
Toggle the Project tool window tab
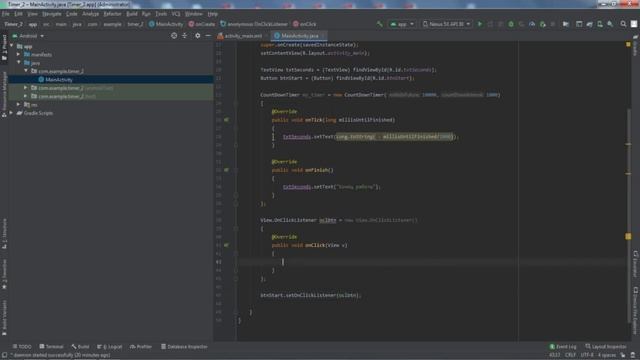click(x=4, y=48)
